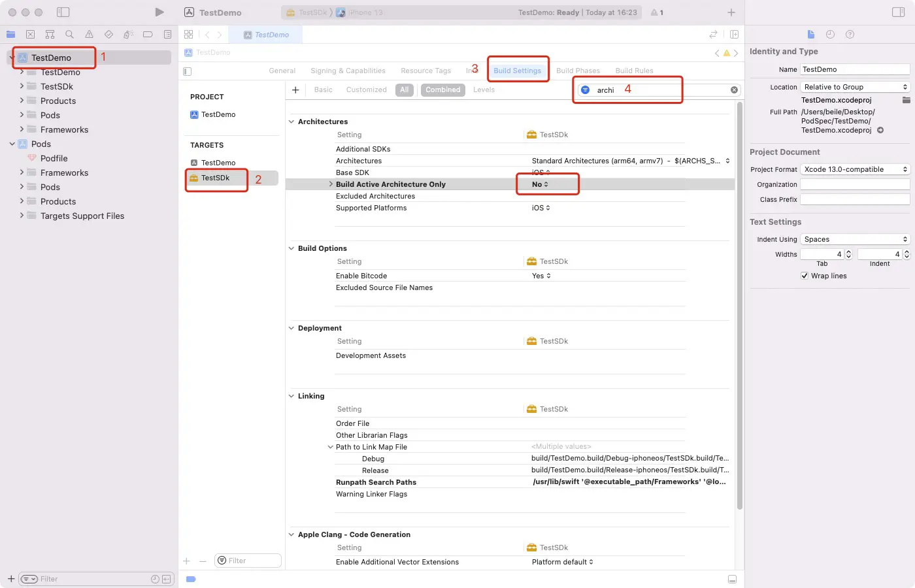Show the Quick Help inspector icon
Image resolution: width=915 pixels, height=588 pixels.
850,35
